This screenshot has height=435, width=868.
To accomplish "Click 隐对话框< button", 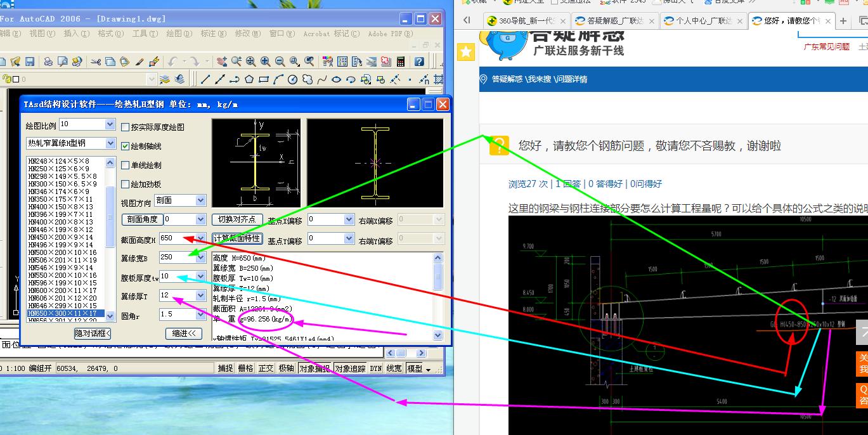I will 93,333.
